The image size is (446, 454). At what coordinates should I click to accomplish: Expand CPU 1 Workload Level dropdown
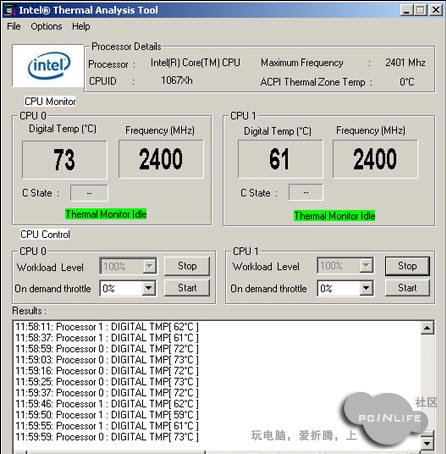click(366, 266)
